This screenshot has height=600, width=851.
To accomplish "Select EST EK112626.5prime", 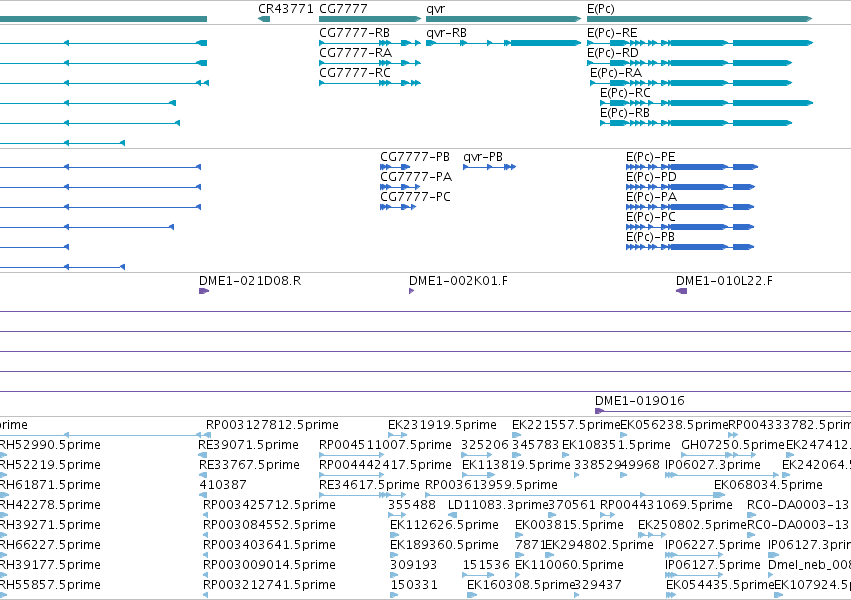I will pyautogui.click(x=444, y=525).
